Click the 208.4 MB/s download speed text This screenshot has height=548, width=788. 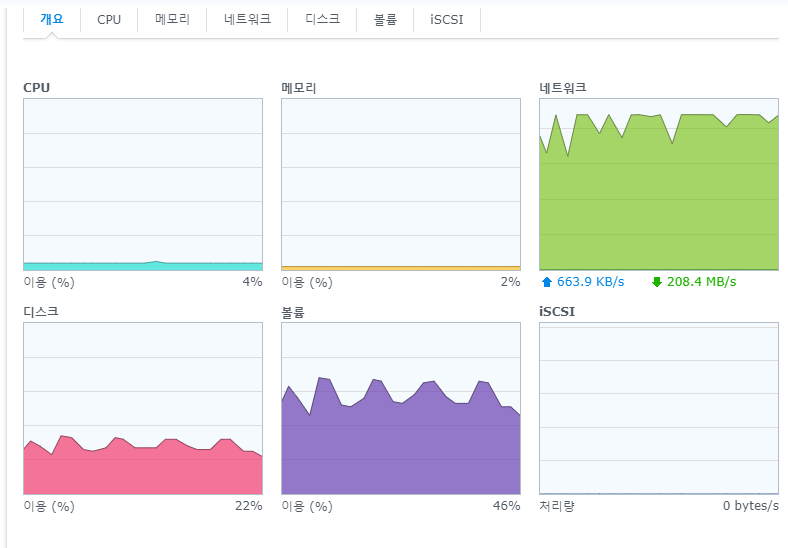701,282
